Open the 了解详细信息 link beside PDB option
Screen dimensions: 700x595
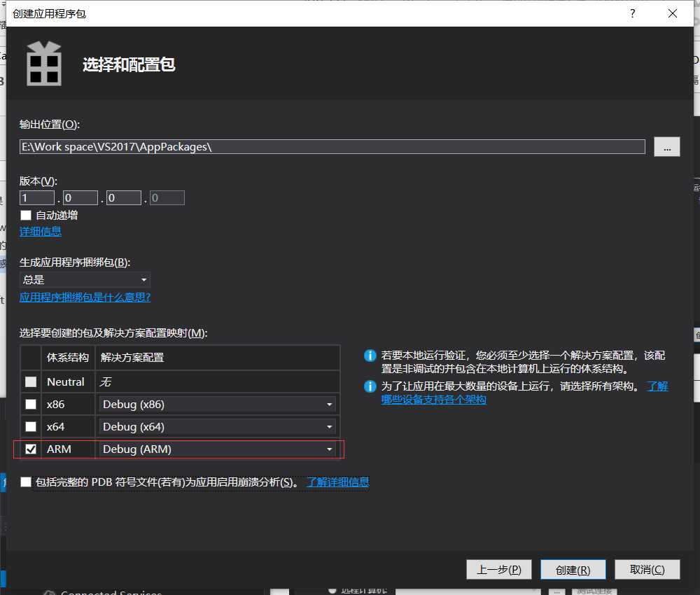[x=338, y=482]
